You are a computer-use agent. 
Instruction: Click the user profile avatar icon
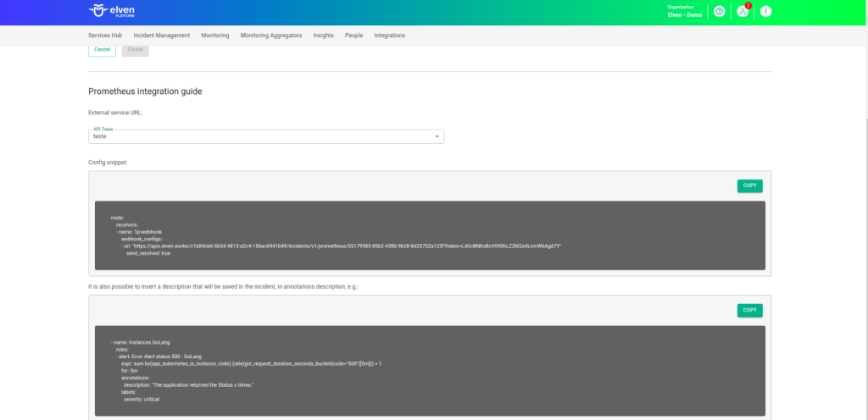tap(765, 11)
